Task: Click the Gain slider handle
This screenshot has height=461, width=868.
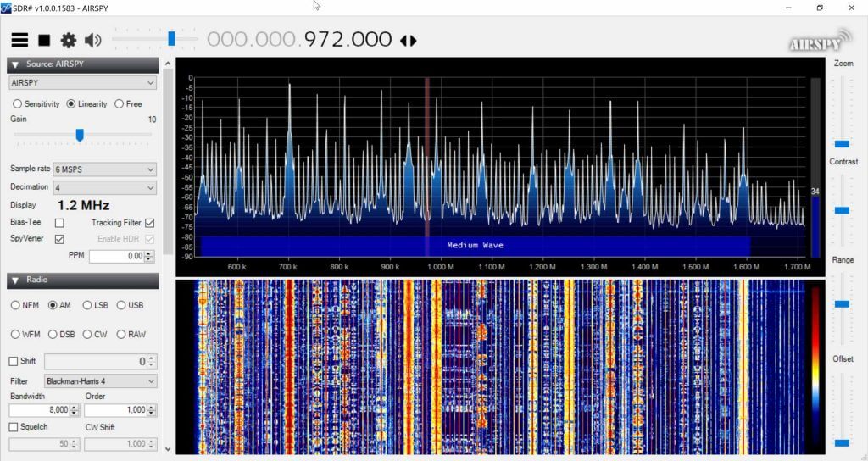Action: pyautogui.click(x=80, y=135)
